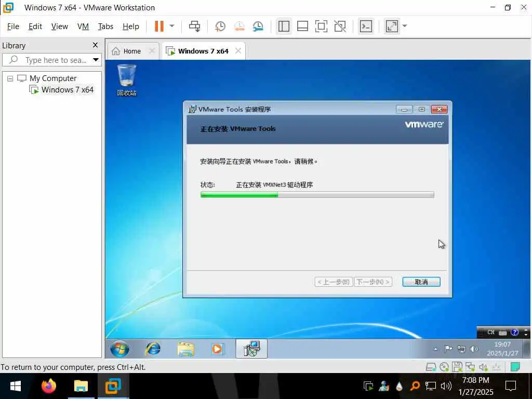Pause the virtual machine

(159, 26)
